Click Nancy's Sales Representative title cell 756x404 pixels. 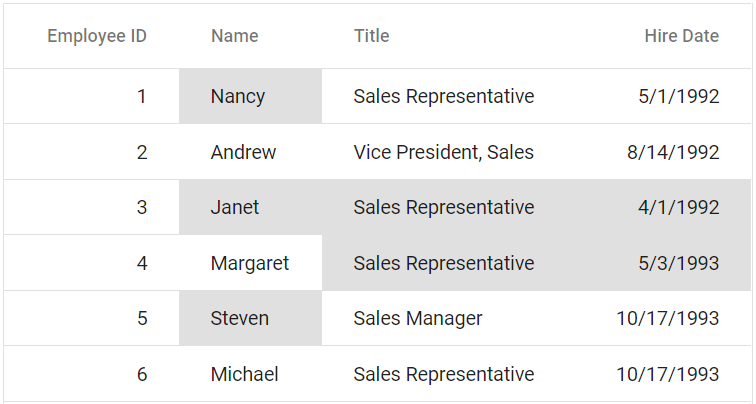click(x=443, y=96)
